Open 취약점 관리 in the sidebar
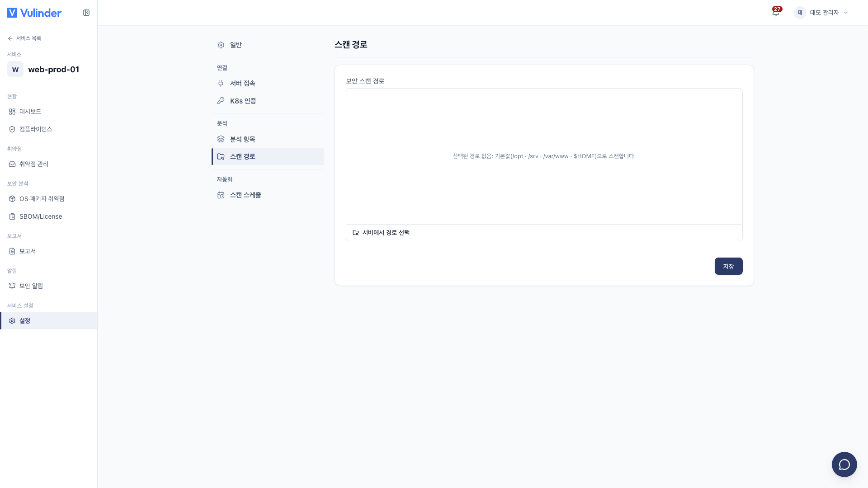Screen dimensions: 868x488 pyautogui.click(x=49, y=164)
